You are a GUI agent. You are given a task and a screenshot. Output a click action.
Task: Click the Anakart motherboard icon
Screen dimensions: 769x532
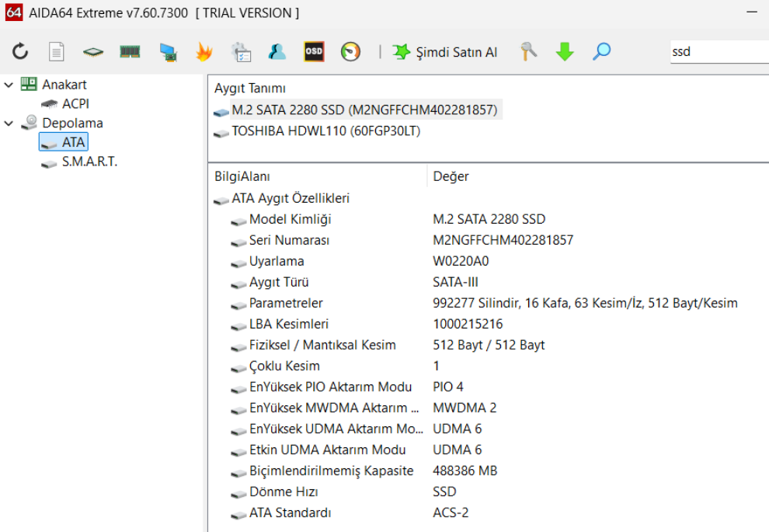coord(29,84)
